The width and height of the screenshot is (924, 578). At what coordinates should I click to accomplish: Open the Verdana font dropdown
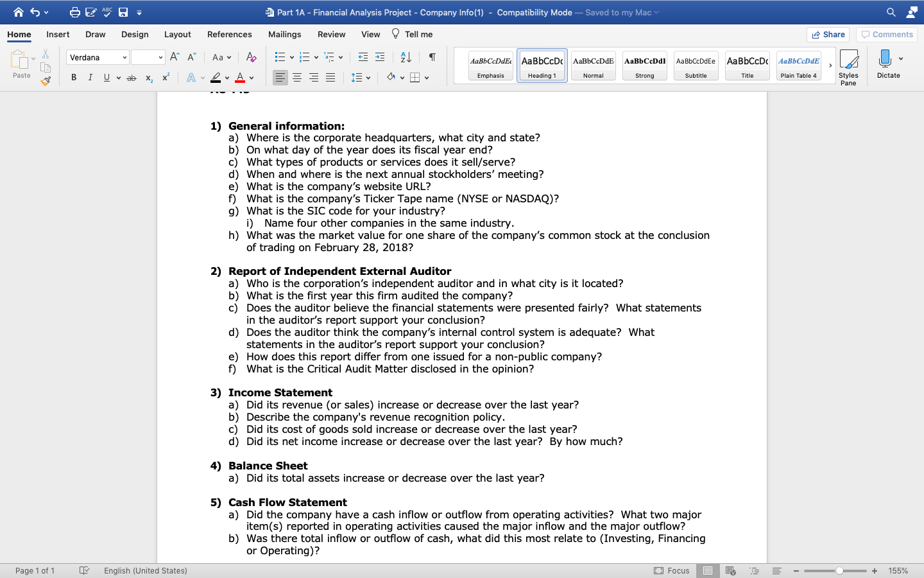coord(126,57)
